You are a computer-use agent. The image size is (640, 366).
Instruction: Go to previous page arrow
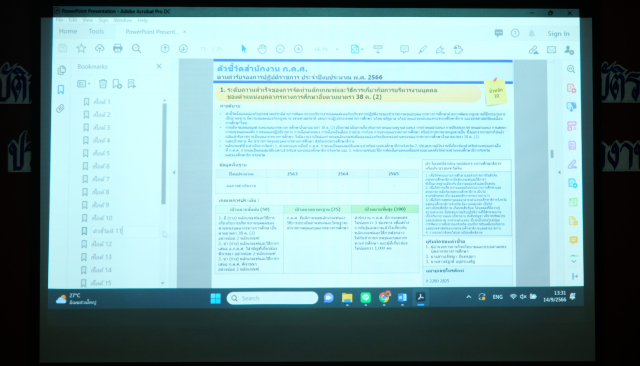click(x=165, y=49)
